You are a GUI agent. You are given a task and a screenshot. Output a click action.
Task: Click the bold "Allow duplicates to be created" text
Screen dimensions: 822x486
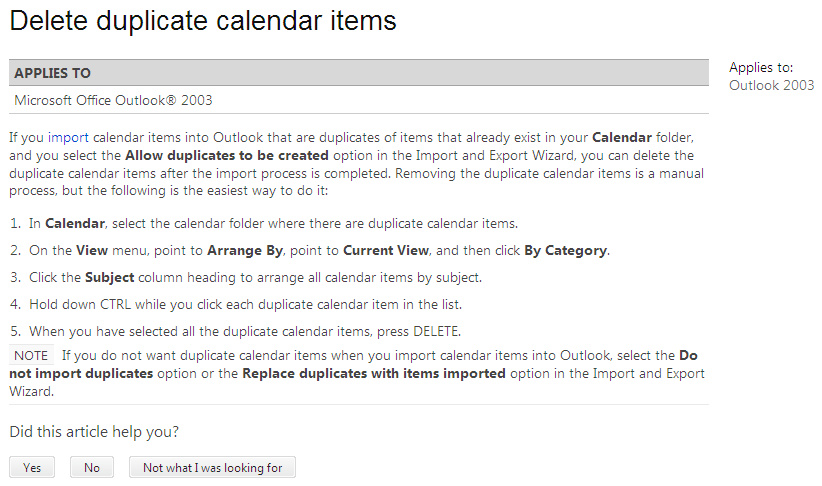click(x=227, y=156)
